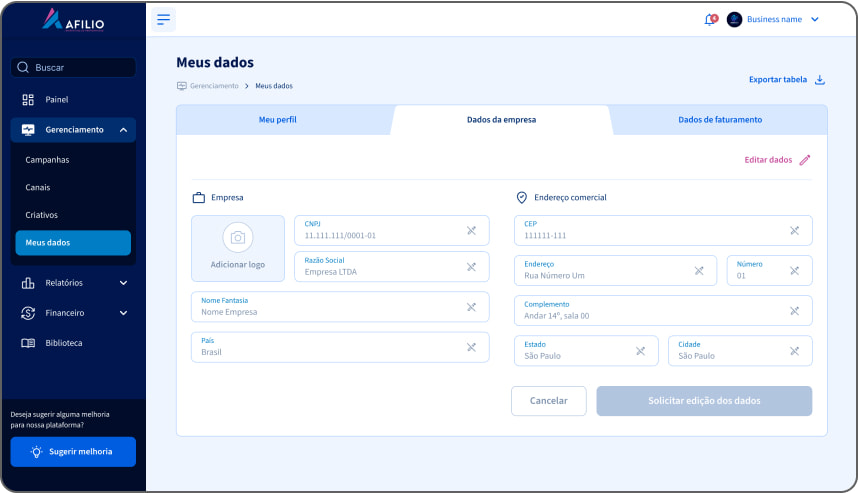The height and width of the screenshot is (493, 858).
Task: Clear the CNPJ field with its X icon
Action: coord(471,231)
